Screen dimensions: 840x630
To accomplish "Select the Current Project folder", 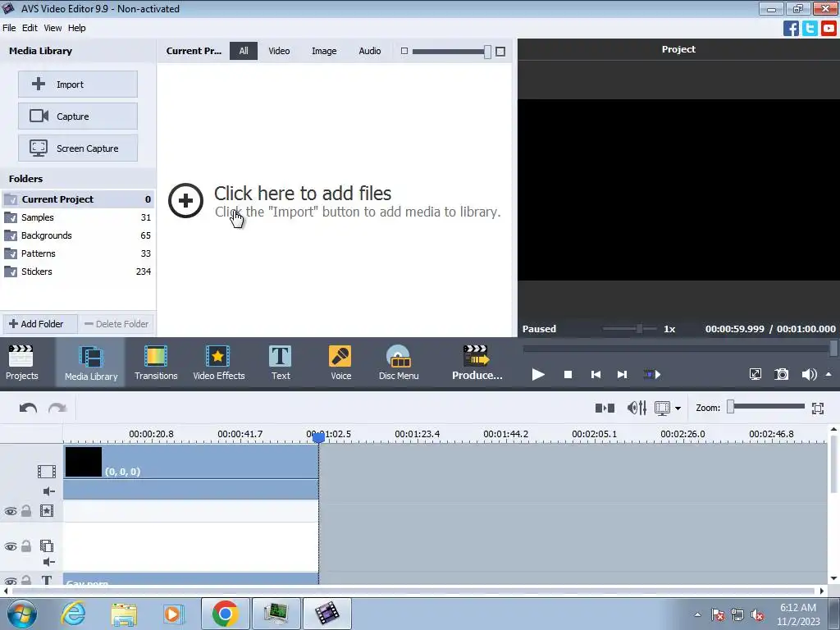I will click(78, 199).
